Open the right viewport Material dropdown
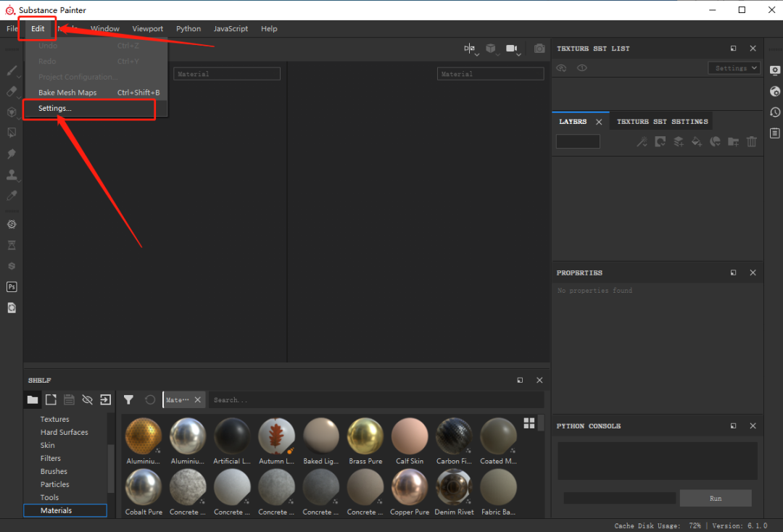The width and height of the screenshot is (783, 532). pos(490,74)
